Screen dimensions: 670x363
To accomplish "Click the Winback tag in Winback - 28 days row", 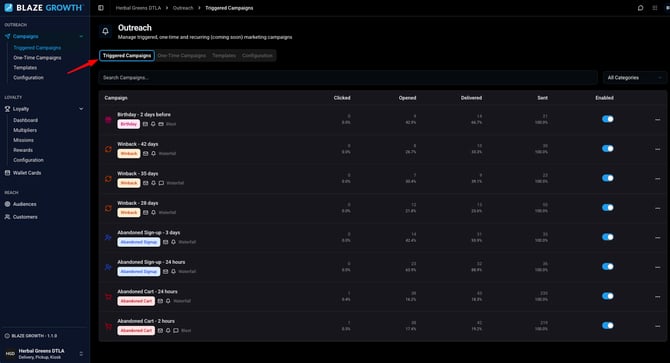I will 129,213.
